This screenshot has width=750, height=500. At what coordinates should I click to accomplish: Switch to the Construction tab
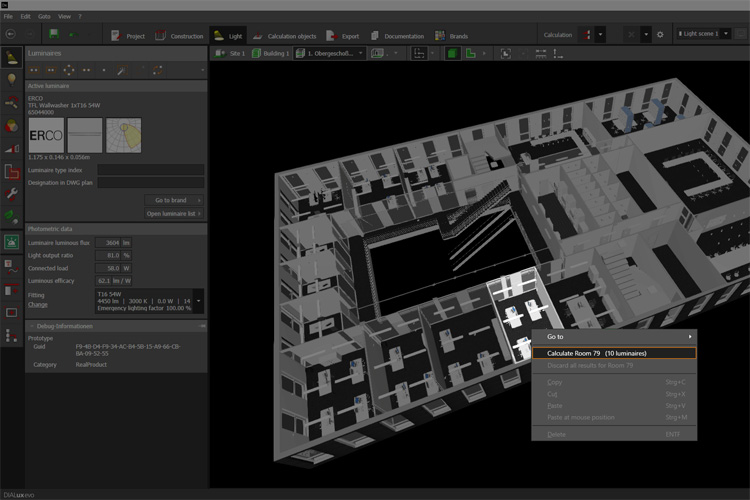(x=178, y=35)
